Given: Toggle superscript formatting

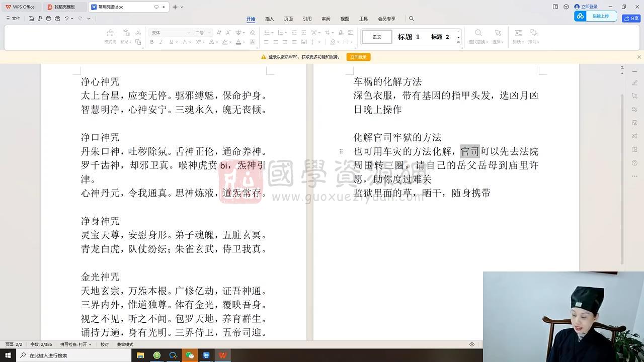Looking at the screenshot, I should pos(198,42).
